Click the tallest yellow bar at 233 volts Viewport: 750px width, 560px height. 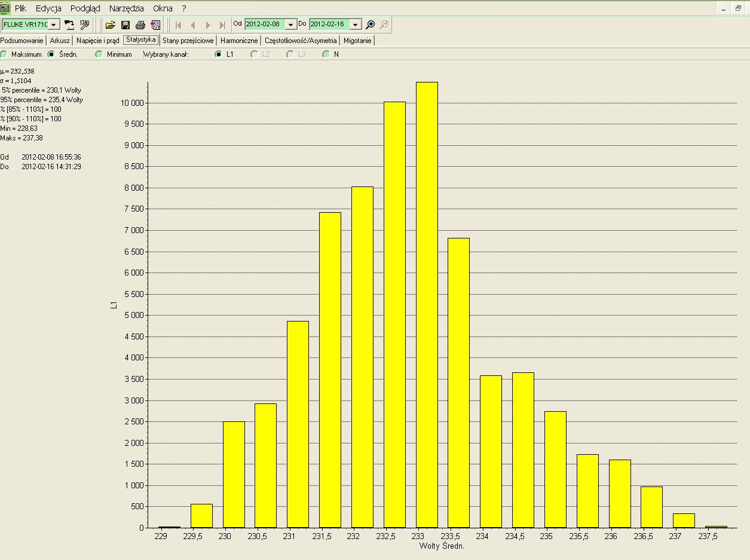(427, 305)
